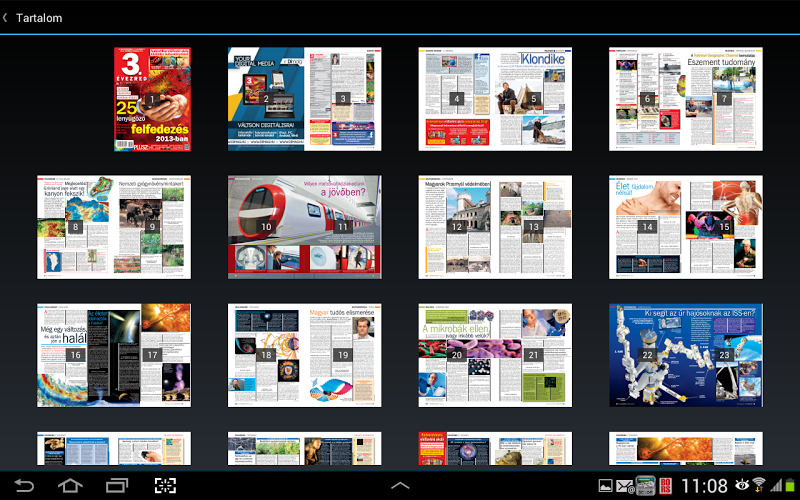Viewport: 800px width, 500px height.
Task: Open page 5 Klondike article
Action: [x=534, y=99]
